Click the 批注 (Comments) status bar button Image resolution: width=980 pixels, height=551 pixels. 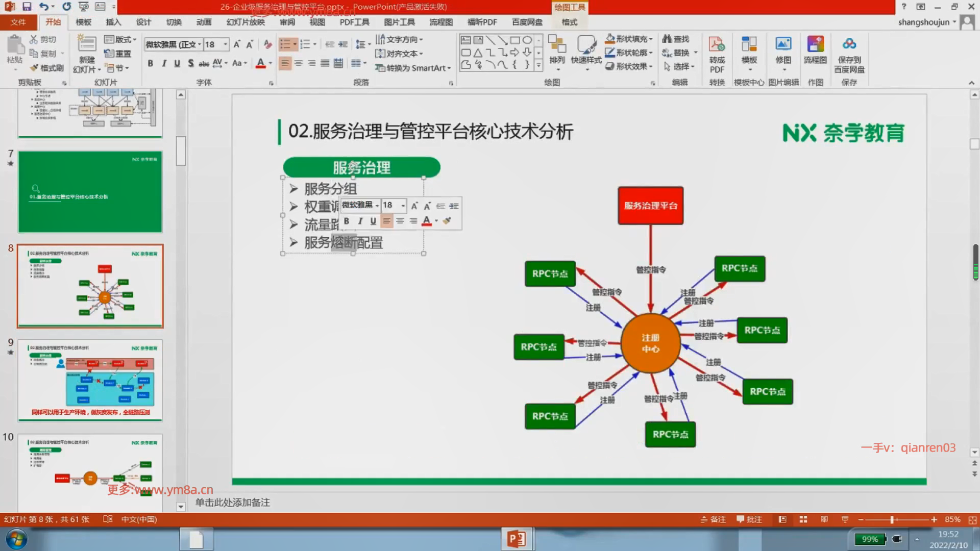749,519
